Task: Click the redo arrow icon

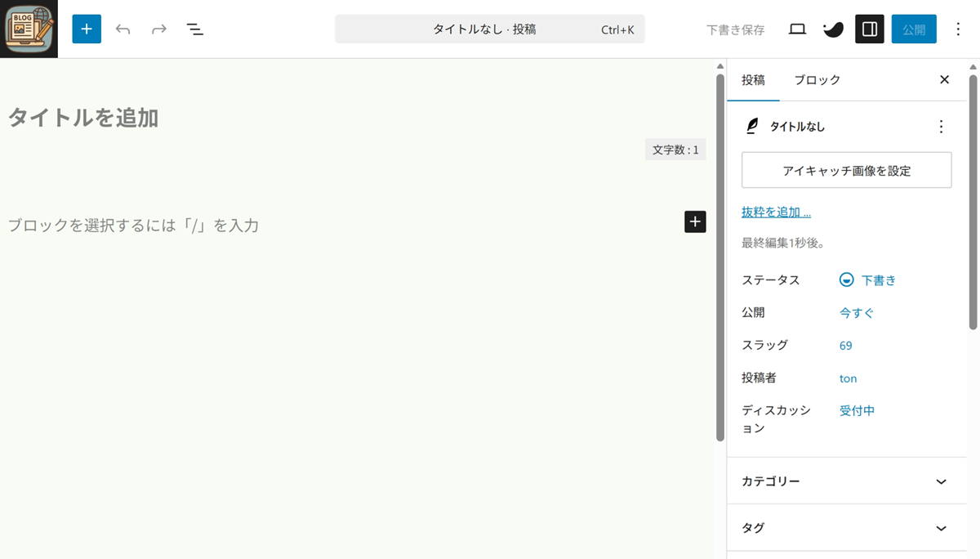Action: pos(159,29)
